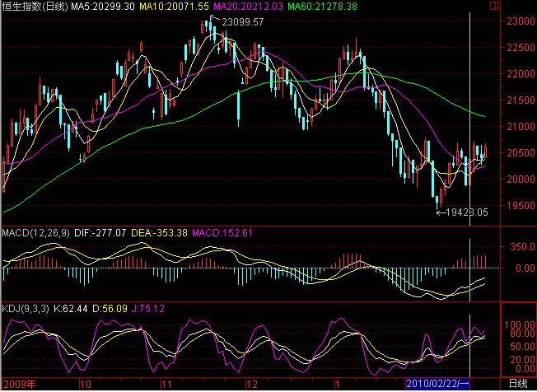Click the highlighted 2010/02/22/一 date box

click(437, 384)
